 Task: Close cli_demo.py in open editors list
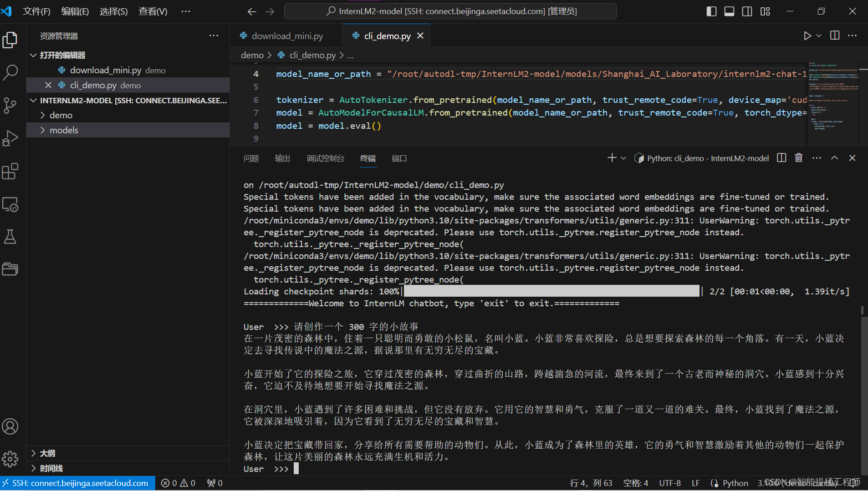coord(48,85)
